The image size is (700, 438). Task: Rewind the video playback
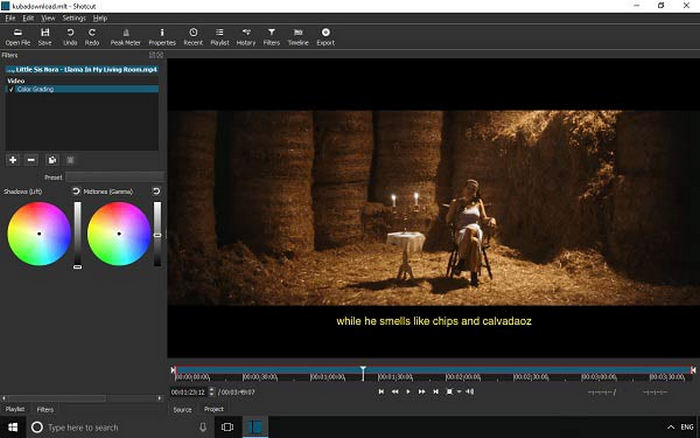[395, 392]
